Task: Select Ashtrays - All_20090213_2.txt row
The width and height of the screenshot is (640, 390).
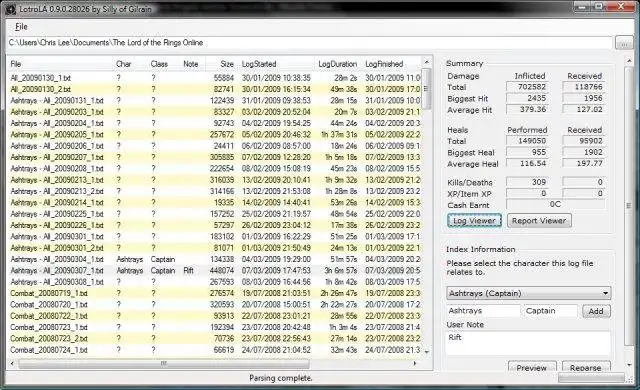Action: 214,191
